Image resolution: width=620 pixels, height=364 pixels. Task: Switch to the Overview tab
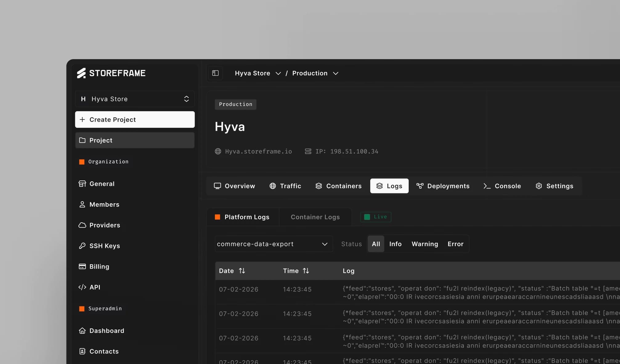(234, 186)
